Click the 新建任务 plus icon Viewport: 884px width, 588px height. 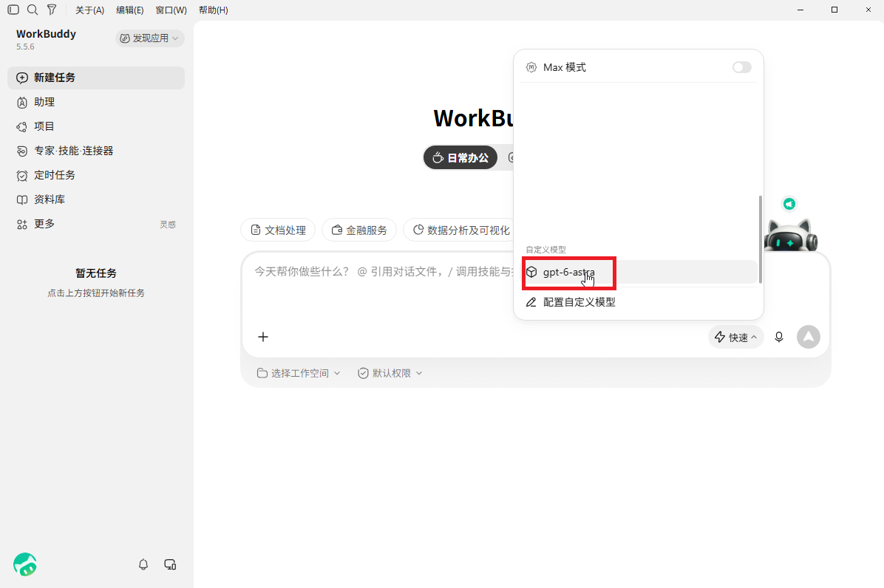pos(22,78)
